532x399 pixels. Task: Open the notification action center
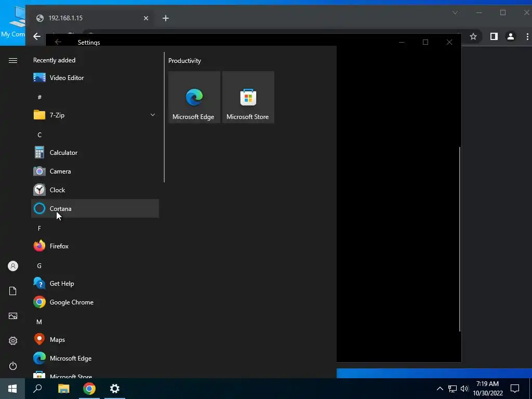click(x=515, y=389)
